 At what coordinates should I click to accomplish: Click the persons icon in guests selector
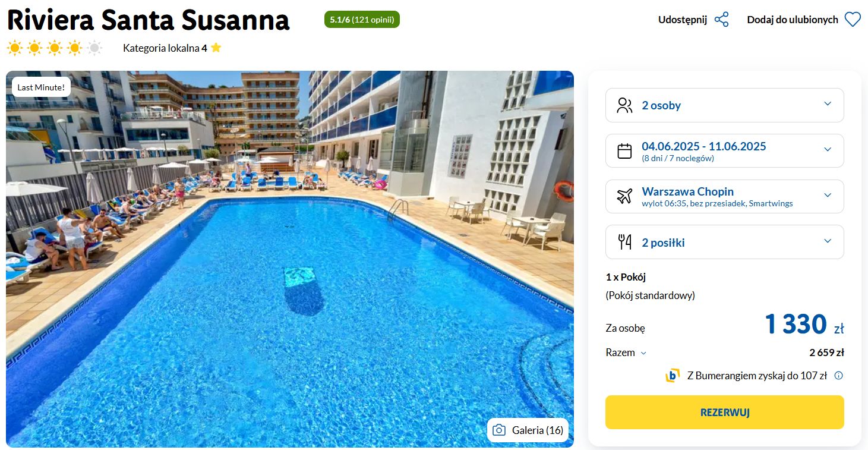click(x=624, y=105)
